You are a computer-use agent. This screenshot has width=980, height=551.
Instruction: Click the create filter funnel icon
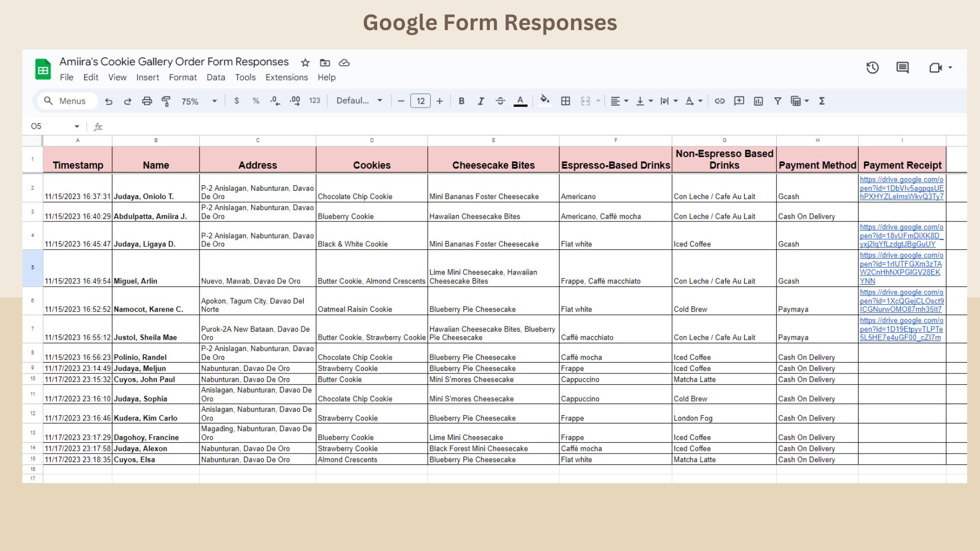pos(777,101)
